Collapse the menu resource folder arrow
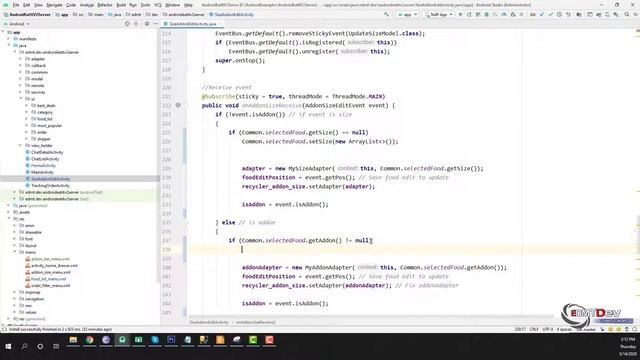The width and height of the screenshot is (640, 360). pyautogui.click(x=15, y=252)
